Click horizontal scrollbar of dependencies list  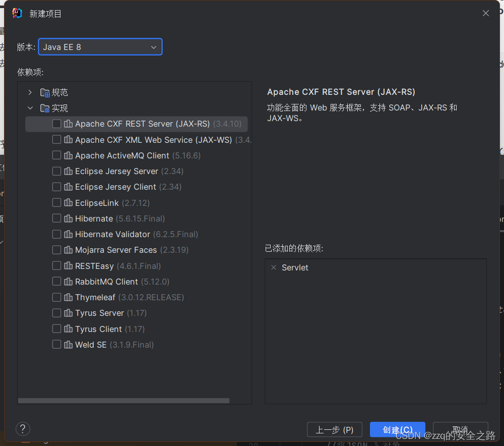click(124, 401)
